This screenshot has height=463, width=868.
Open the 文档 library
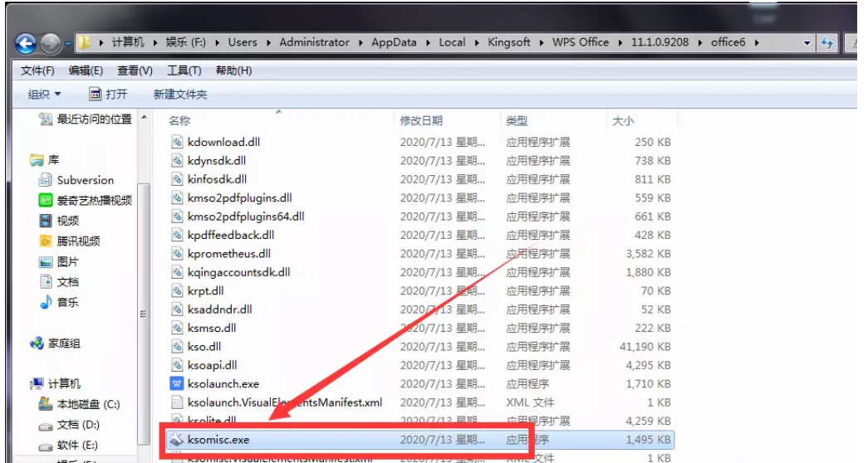click(x=59, y=282)
